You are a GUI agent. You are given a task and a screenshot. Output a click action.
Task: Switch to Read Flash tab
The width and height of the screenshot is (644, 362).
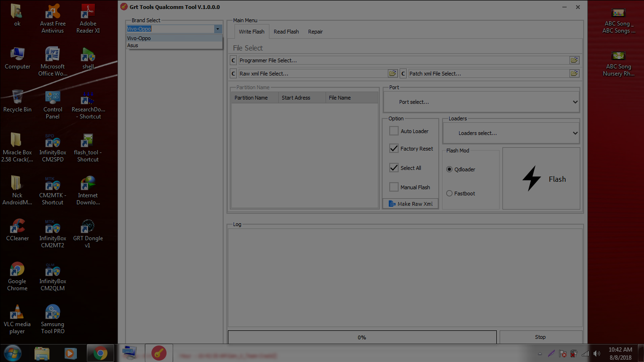286,32
